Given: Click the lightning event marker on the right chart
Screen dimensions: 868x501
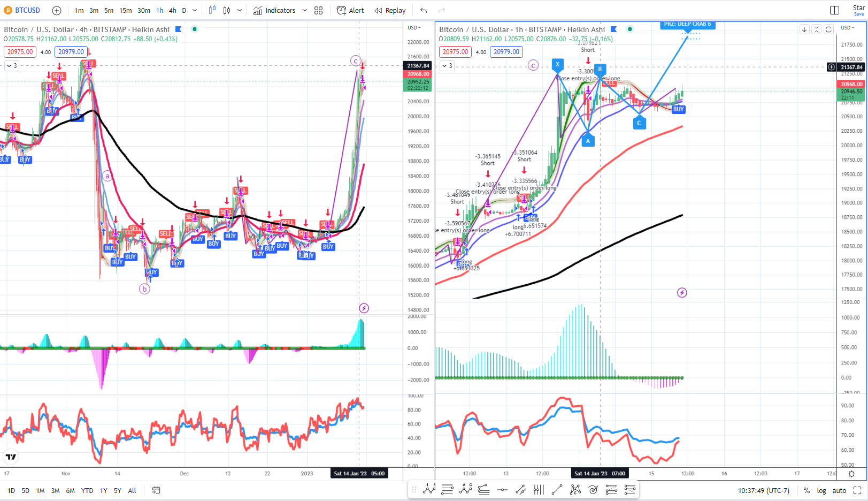Looking at the screenshot, I should click(682, 292).
